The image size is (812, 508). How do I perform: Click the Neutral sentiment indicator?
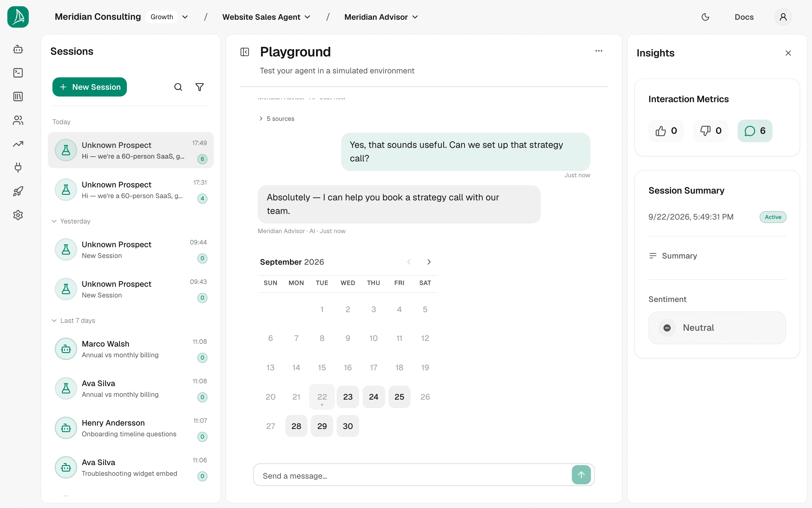point(717,328)
